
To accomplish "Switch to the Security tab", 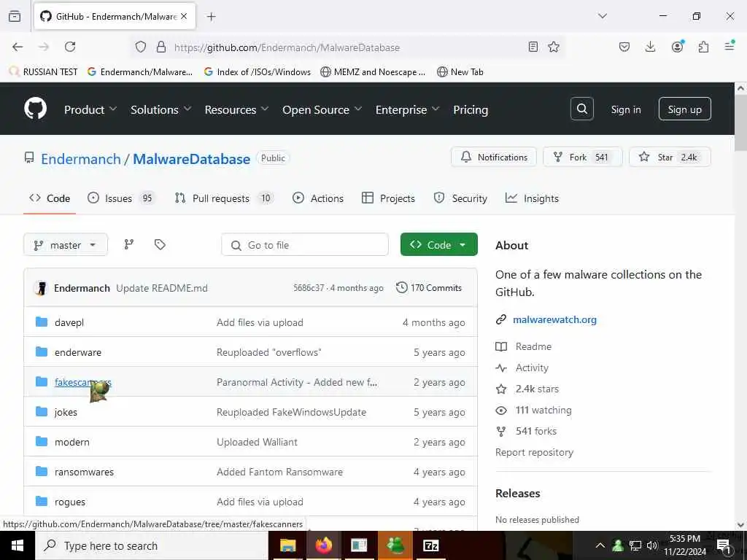I will (460, 198).
